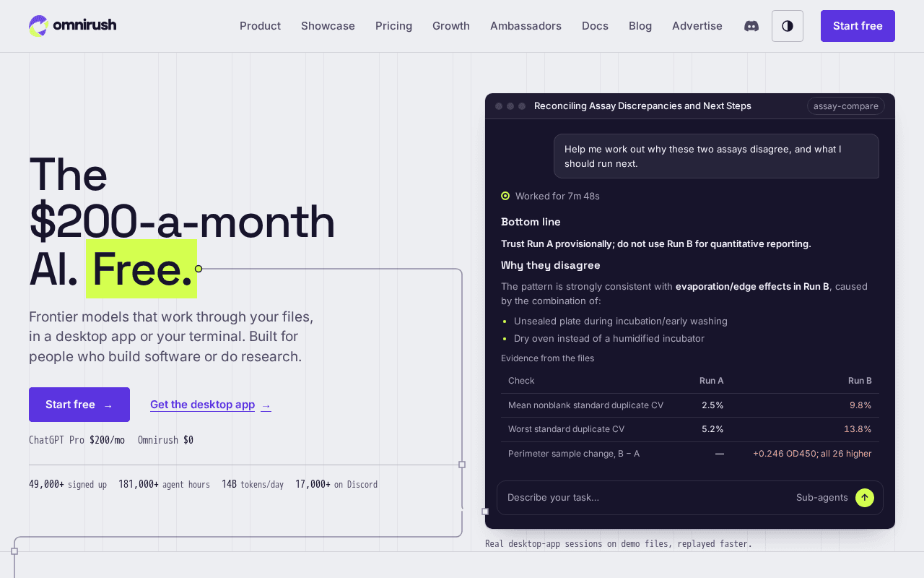Click the Run B column header
The image size is (924, 578).
coord(860,381)
